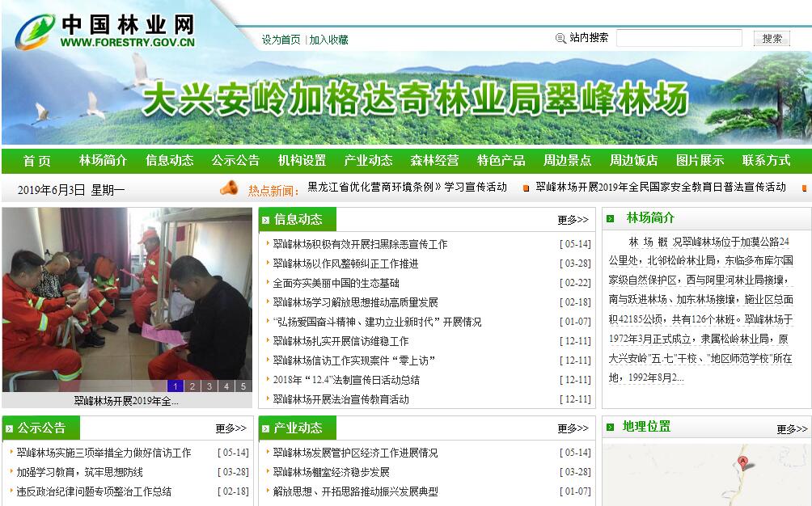812x506 pixels.
Task: Click the China Forestry Network logo
Action: [x=105, y=32]
